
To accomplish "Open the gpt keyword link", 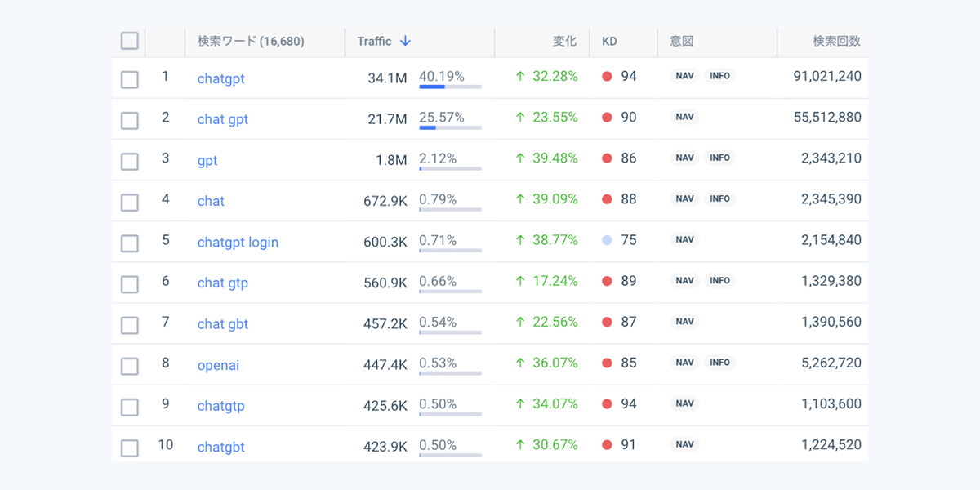I will coord(207,161).
